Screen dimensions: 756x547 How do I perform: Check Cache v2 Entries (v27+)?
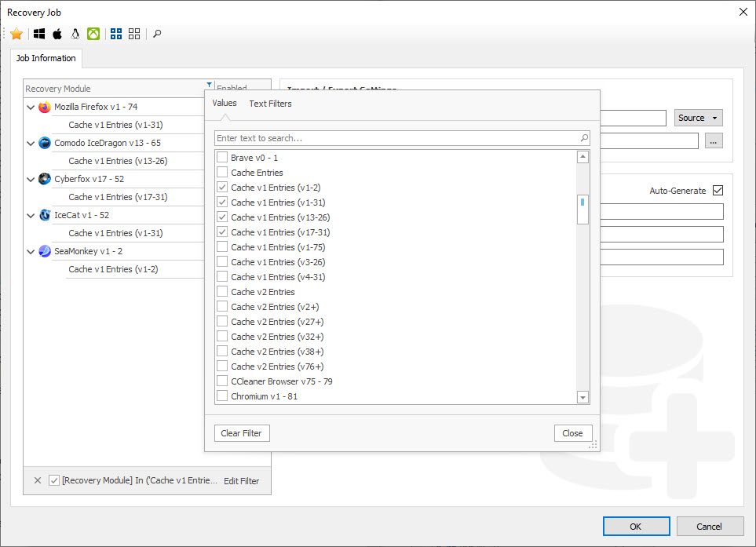[x=222, y=322]
